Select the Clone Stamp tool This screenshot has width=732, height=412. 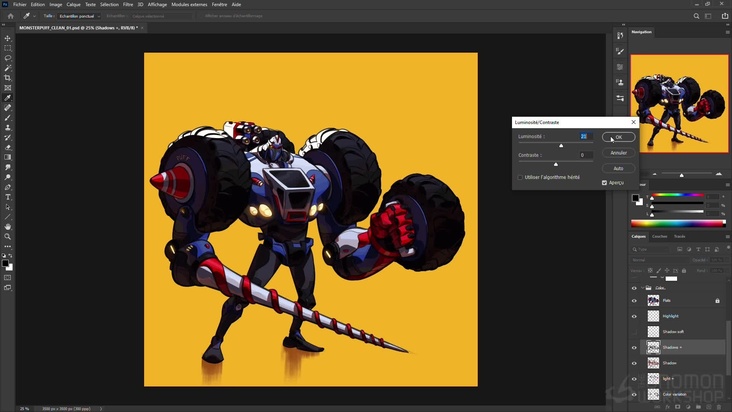coord(7,127)
